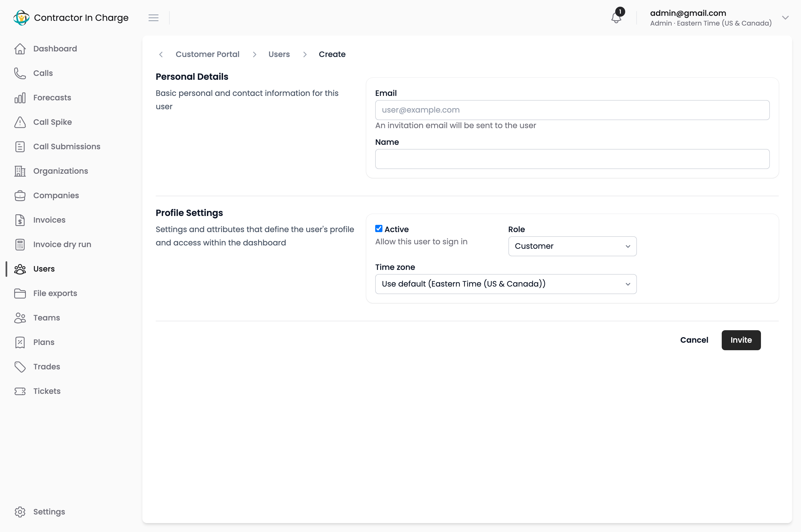Click the Call Submissions document icon
801x532 pixels.
point(20,146)
